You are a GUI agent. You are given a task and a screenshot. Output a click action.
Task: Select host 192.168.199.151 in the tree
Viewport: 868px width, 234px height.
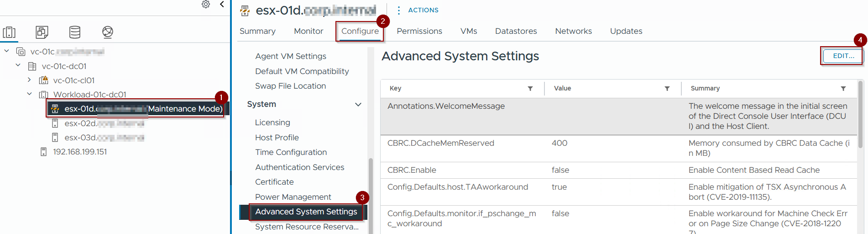[x=79, y=152]
